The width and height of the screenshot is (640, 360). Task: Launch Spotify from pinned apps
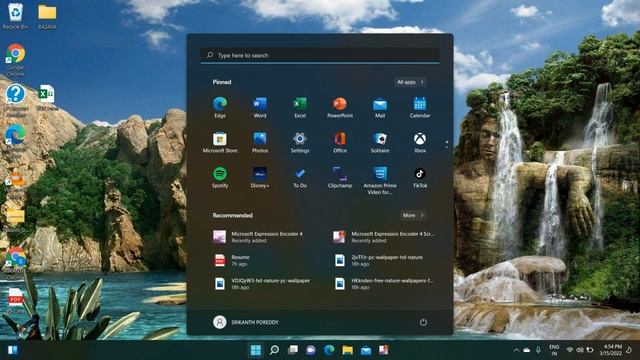[x=220, y=178]
